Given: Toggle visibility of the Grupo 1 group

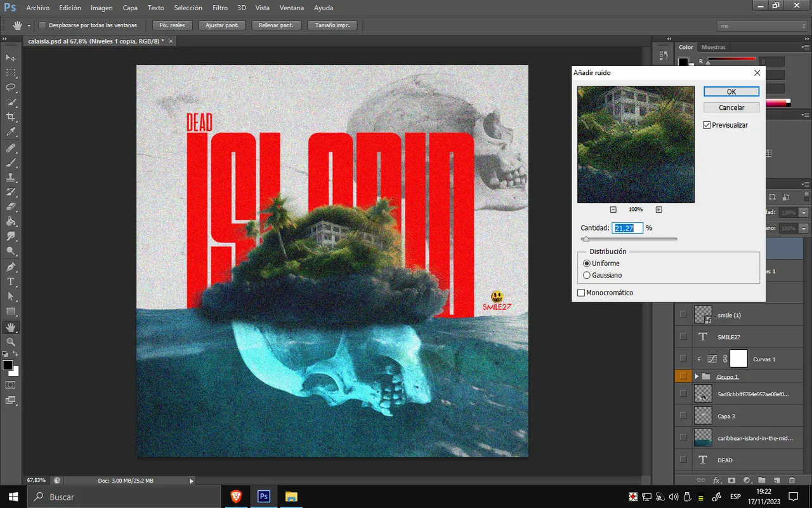Looking at the screenshot, I should 683,377.
